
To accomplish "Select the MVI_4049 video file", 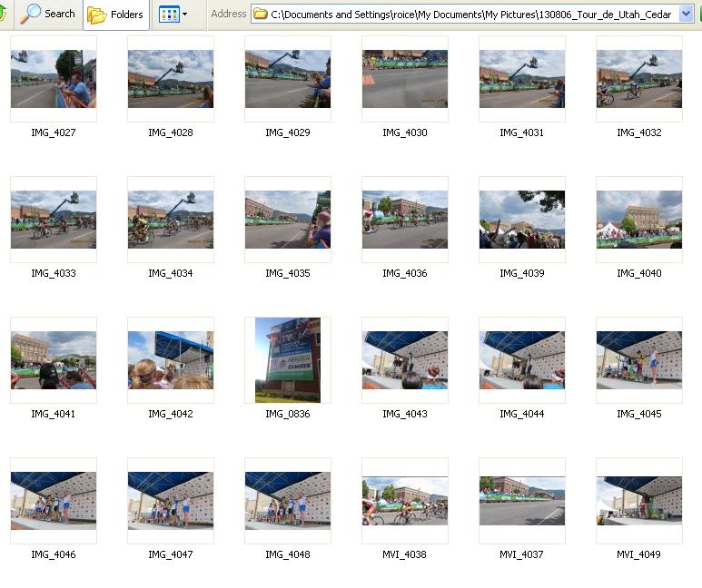I will point(639,501).
